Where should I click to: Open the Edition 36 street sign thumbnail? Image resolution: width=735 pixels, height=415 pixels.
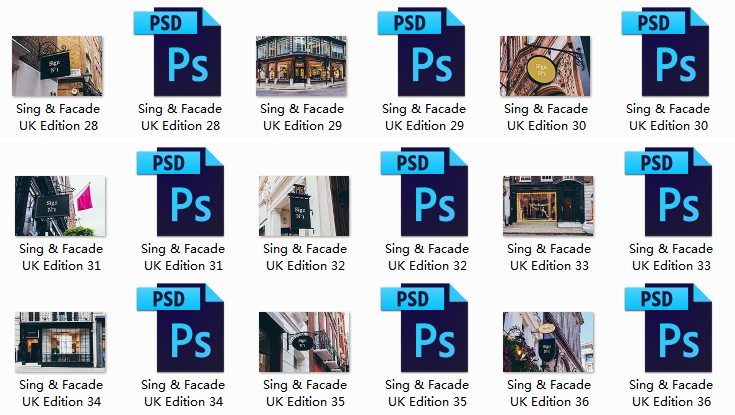[548, 341]
